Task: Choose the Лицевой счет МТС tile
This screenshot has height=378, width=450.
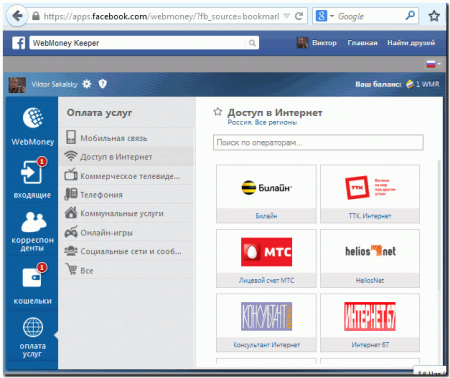Action: point(266,258)
